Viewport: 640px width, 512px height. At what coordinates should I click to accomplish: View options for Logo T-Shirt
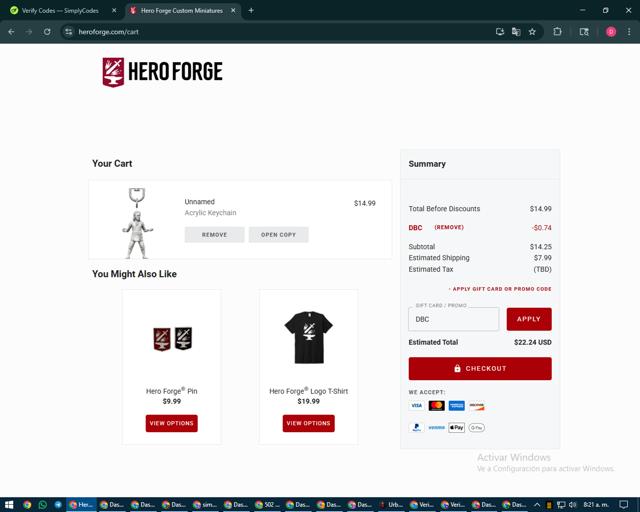(x=309, y=423)
